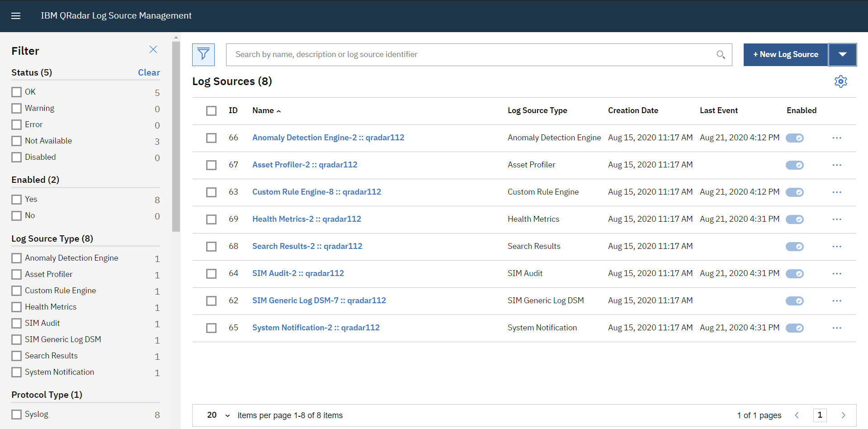Check the Not Available status filter
The width and height of the screenshot is (868, 429).
point(17,141)
